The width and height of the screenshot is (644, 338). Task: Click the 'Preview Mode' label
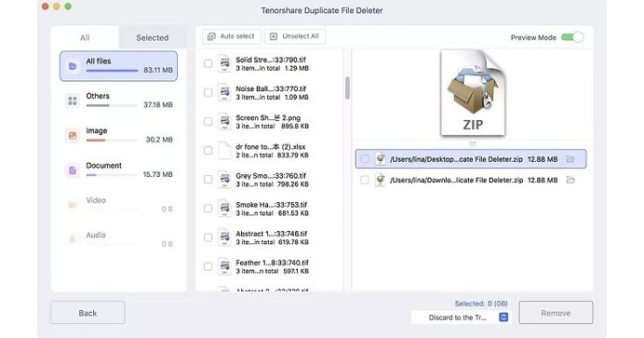(x=533, y=38)
